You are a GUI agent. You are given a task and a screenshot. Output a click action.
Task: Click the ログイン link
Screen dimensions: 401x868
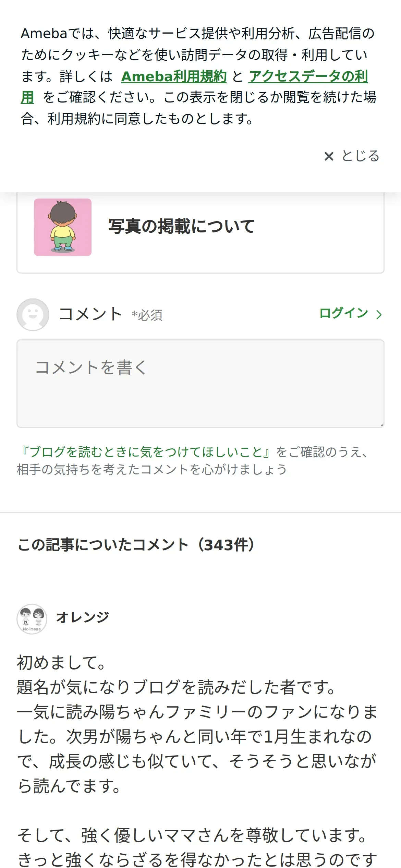tap(343, 313)
